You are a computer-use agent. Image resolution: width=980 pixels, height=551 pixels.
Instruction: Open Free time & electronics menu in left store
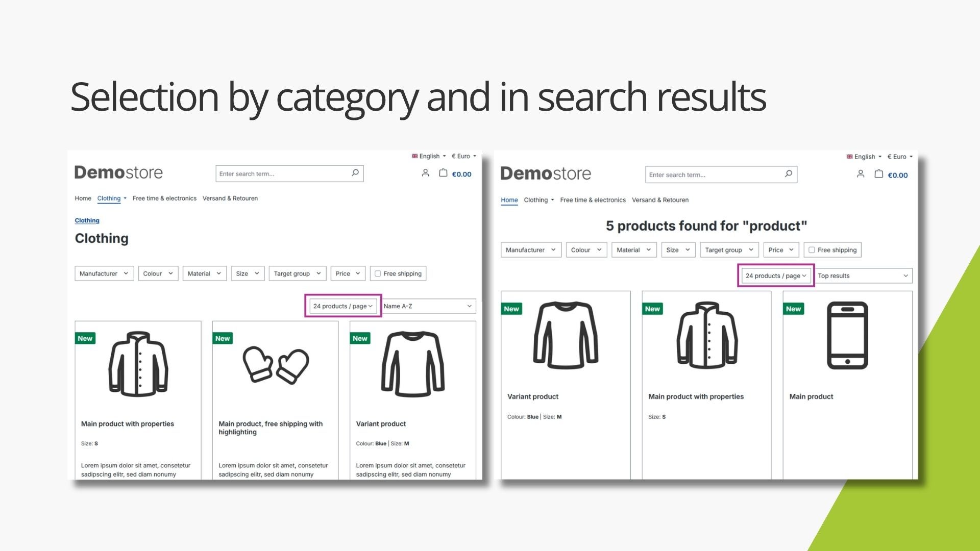(164, 198)
